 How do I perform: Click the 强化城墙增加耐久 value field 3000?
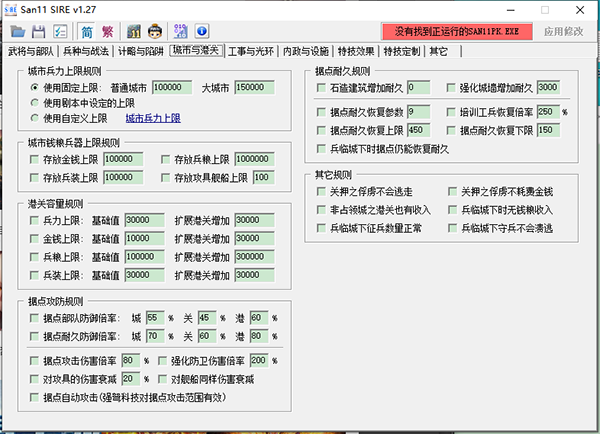click(x=548, y=88)
